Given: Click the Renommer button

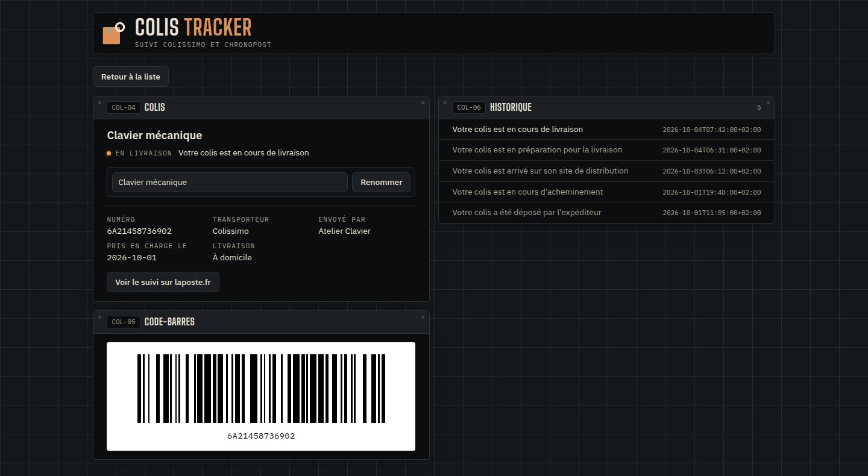Looking at the screenshot, I should coord(382,182).
